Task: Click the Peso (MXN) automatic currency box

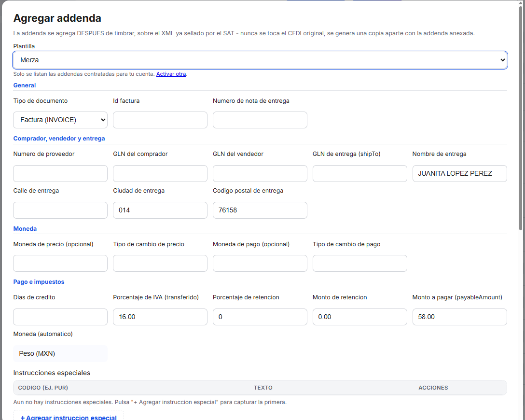Action: click(x=60, y=354)
